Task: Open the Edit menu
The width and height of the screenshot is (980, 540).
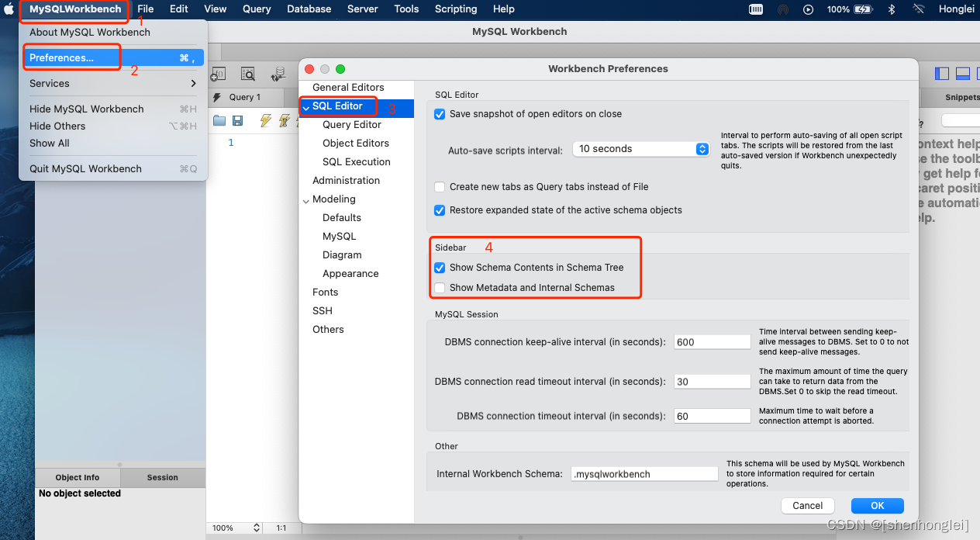Action: (x=179, y=9)
